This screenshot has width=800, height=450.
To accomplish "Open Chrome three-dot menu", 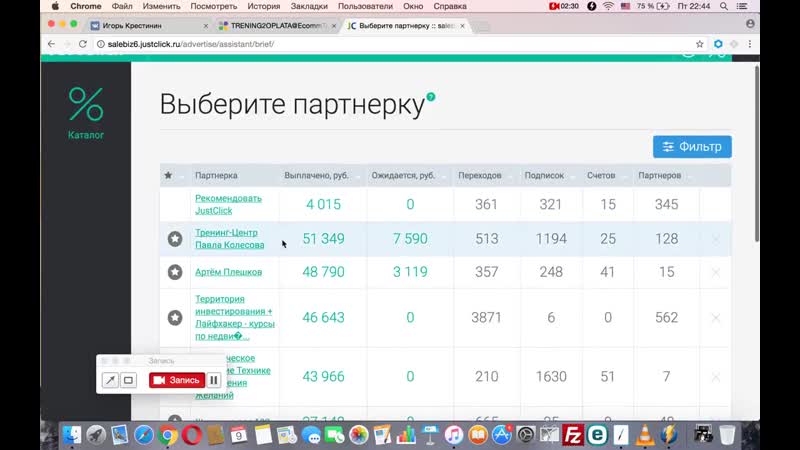I will [x=749, y=44].
